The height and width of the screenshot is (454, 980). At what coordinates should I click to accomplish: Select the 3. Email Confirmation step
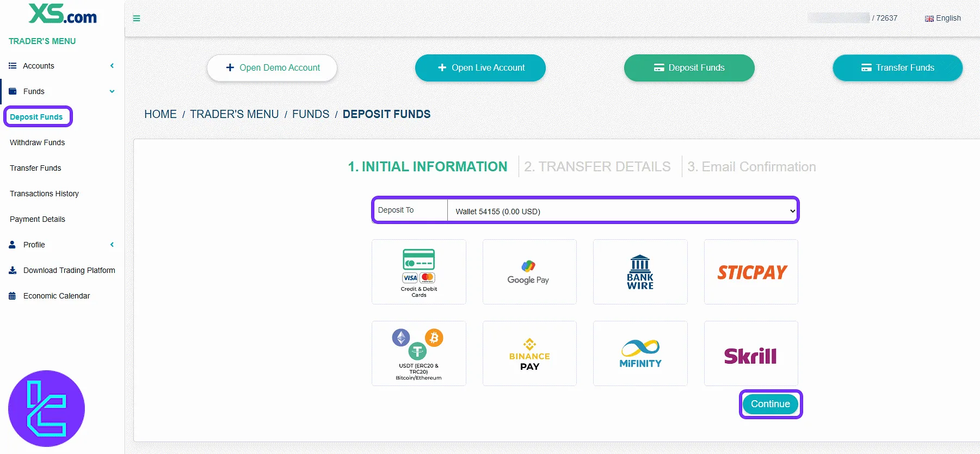tap(751, 167)
